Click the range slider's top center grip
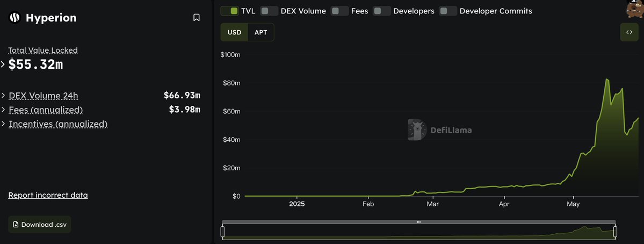Viewport: 644px width, 244px height. pos(419,222)
